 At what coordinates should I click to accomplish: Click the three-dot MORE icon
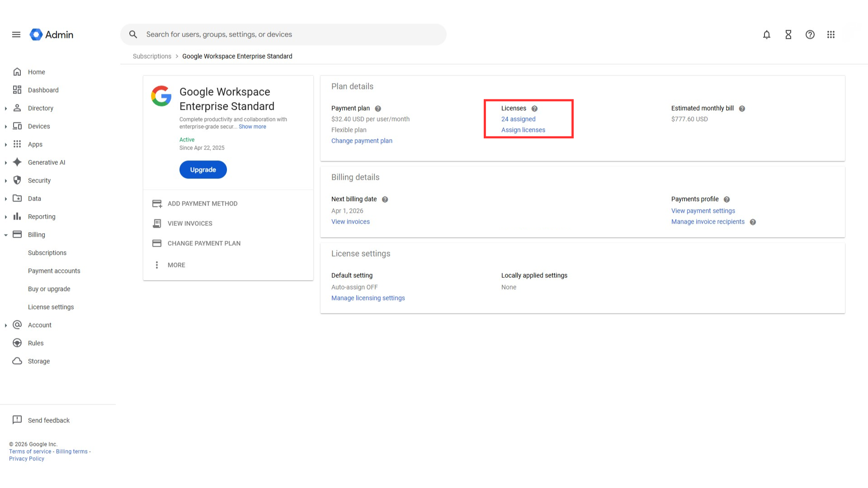(x=157, y=265)
